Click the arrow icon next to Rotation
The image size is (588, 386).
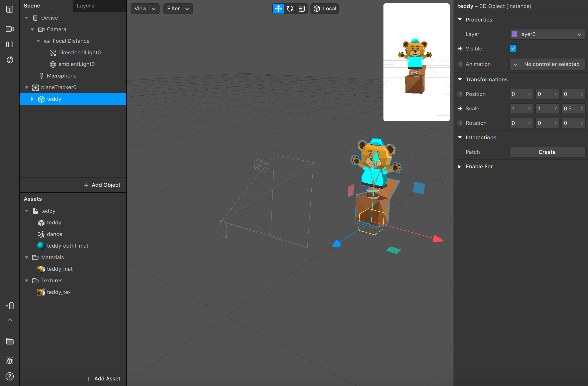coord(460,123)
